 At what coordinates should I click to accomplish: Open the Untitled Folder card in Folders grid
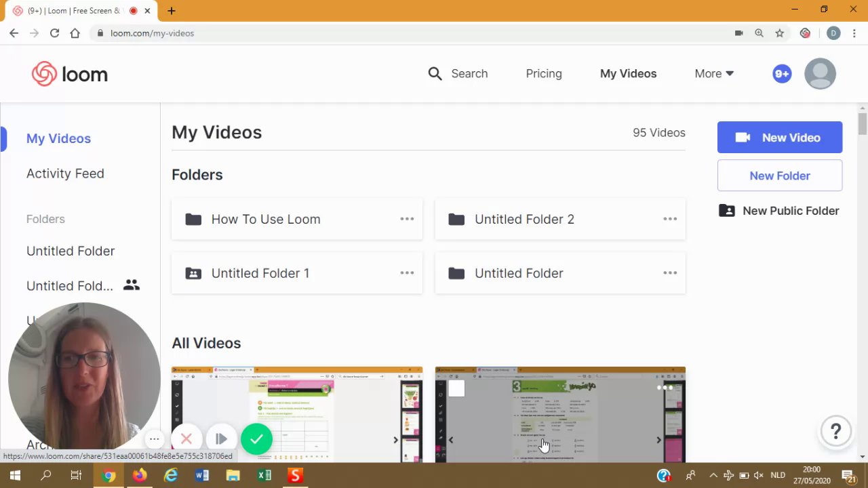point(560,273)
